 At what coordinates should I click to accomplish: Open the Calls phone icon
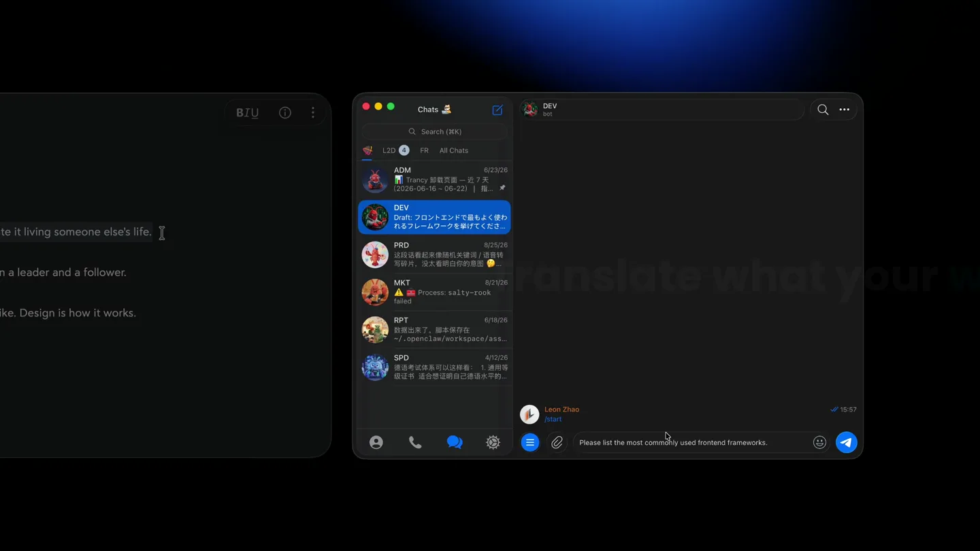coord(415,443)
